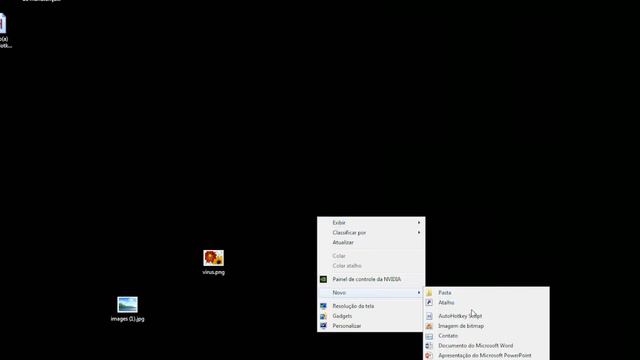Select the Novo menu entry

click(x=371, y=293)
